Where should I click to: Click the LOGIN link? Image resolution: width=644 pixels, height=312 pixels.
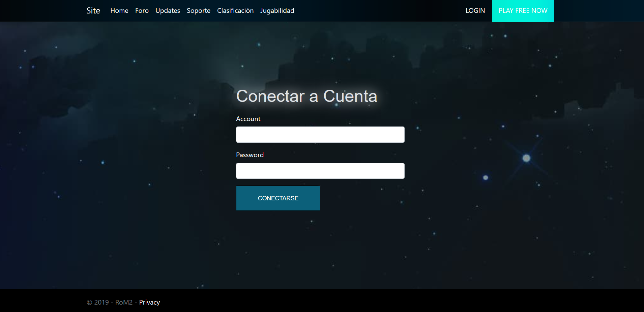[475, 11]
